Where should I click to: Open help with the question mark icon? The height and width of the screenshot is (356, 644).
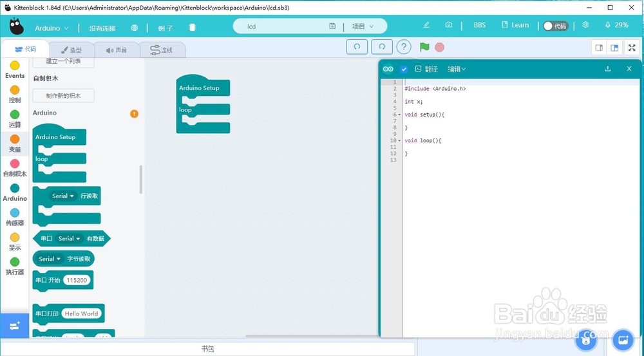(x=404, y=47)
